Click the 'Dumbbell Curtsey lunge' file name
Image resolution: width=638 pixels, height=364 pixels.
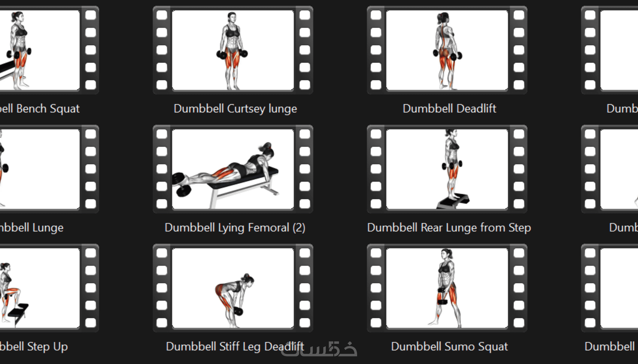[x=235, y=109]
